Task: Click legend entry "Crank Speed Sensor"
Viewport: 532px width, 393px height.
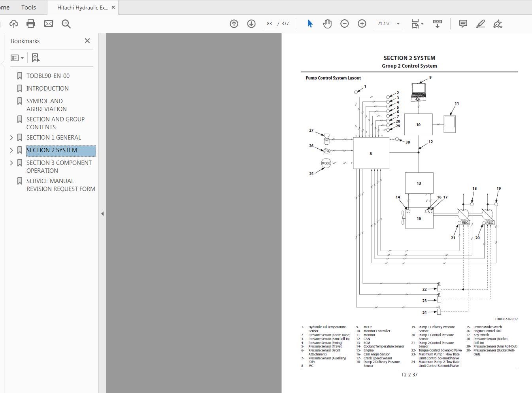Action: [378, 358]
